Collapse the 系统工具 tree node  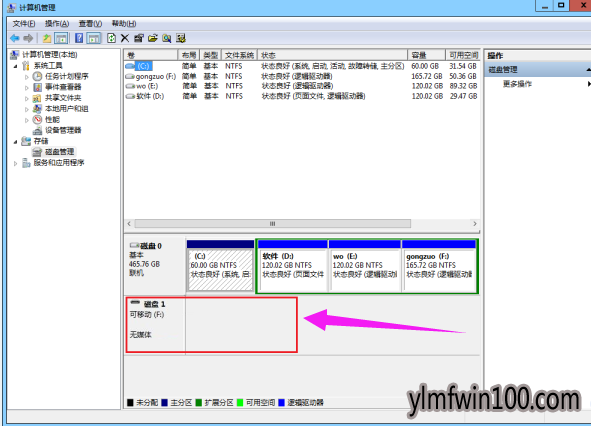15,66
